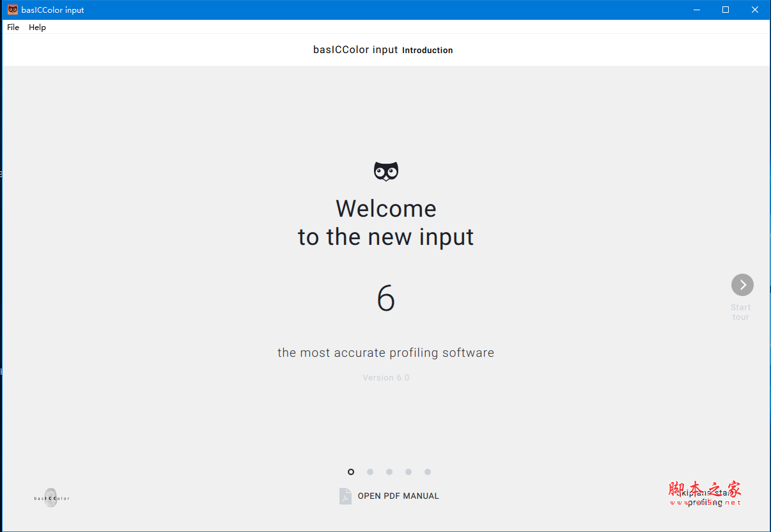This screenshot has height=532, width=771.
Task: Close the basICColor input window
Action: (755, 10)
